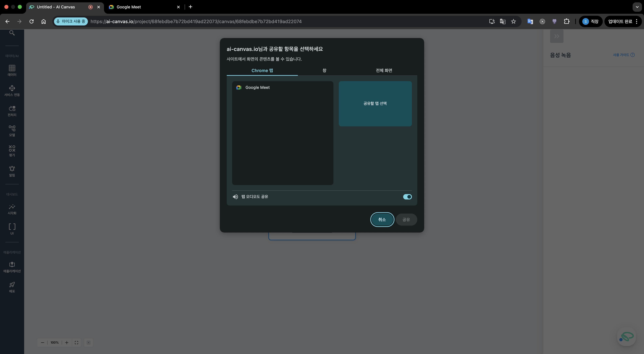Click the bookmark star in address bar
644x354 pixels.
point(514,21)
